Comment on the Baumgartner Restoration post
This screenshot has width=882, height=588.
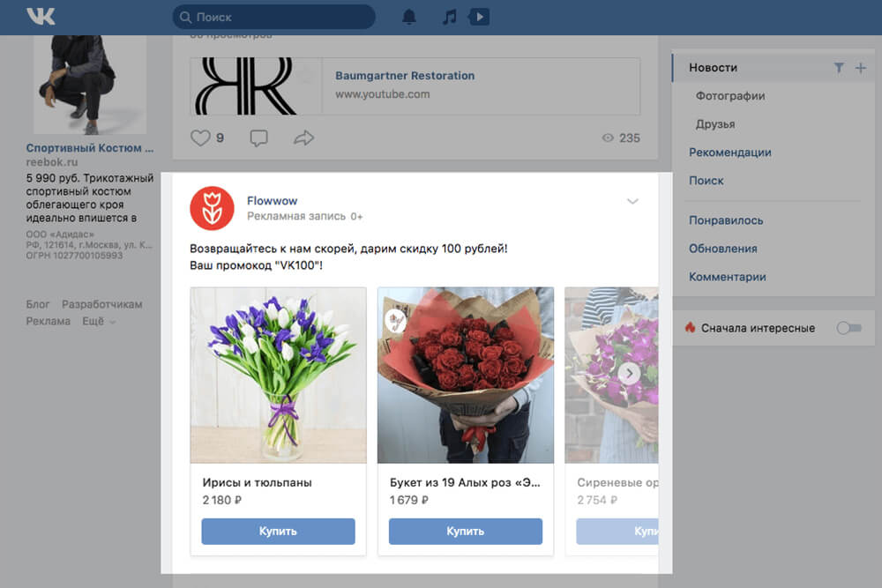pyautogui.click(x=258, y=138)
